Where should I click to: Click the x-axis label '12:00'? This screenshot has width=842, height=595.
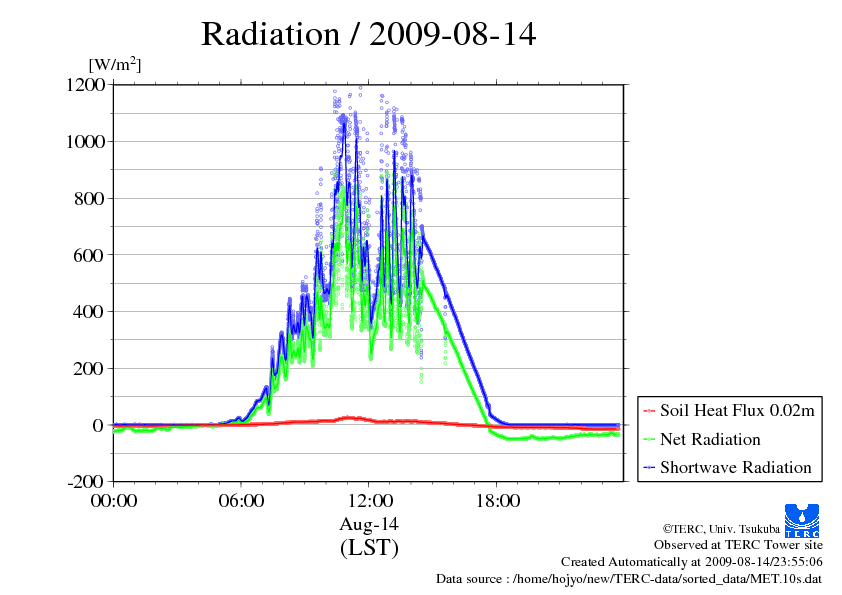pyautogui.click(x=369, y=501)
